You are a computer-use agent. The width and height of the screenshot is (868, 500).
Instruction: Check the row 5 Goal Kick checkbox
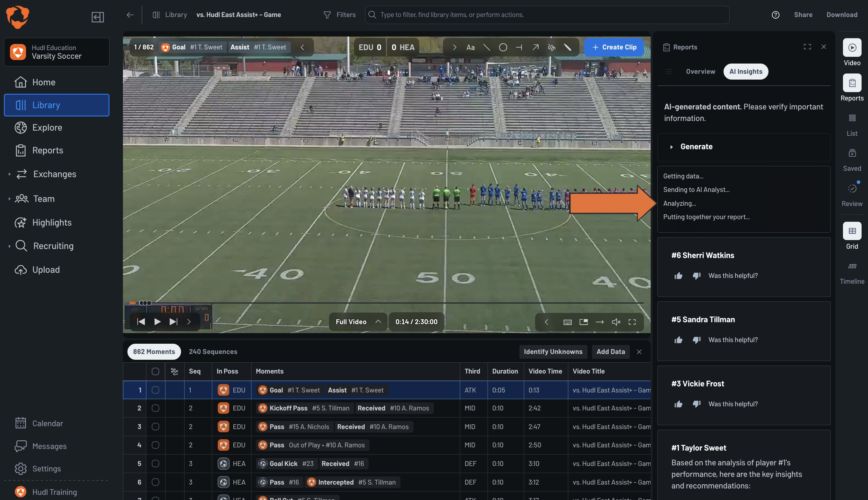pyautogui.click(x=155, y=464)
